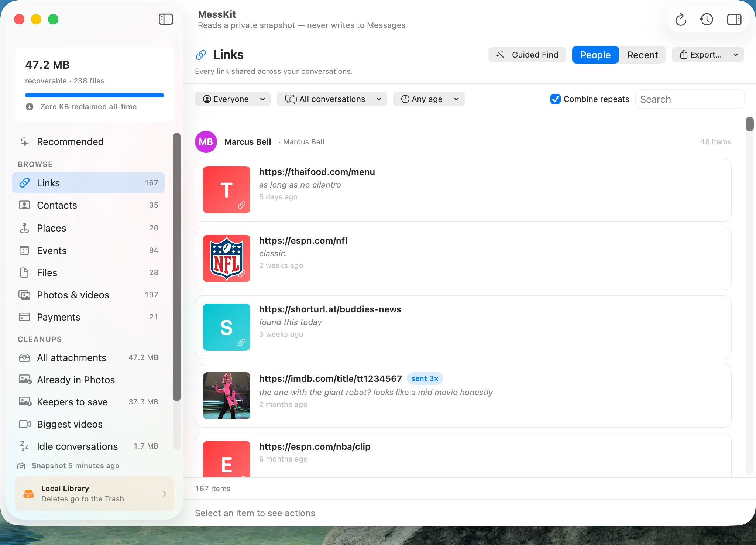Screen dimensions: 756x545
Task: Select Links in the sidebar
Action: (88, 183)
